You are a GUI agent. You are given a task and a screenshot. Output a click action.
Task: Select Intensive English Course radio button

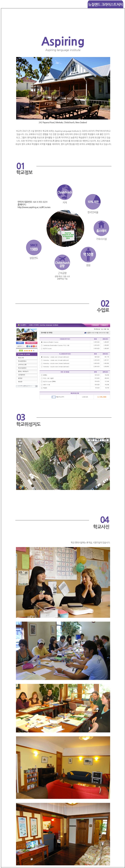point(42,342)
